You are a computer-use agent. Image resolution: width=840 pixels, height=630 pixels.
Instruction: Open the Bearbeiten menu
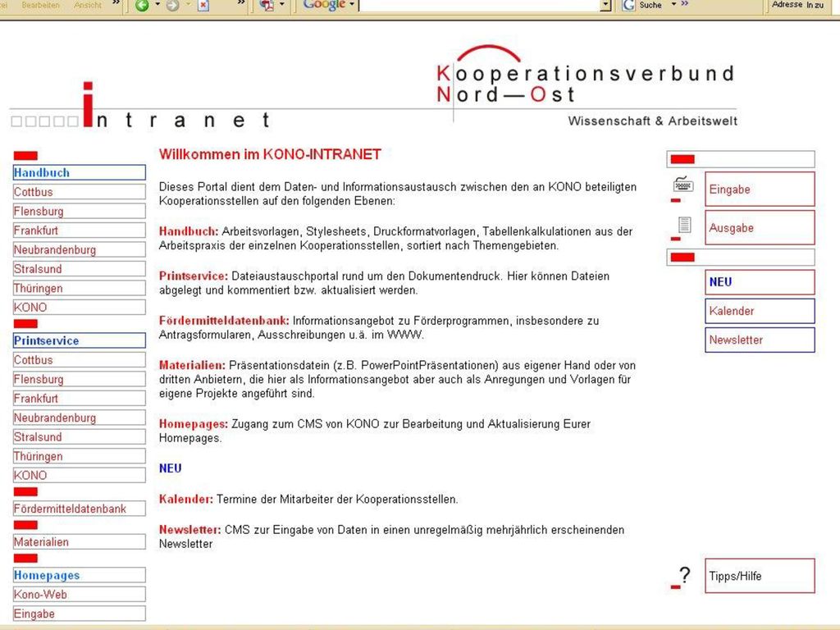41,5
